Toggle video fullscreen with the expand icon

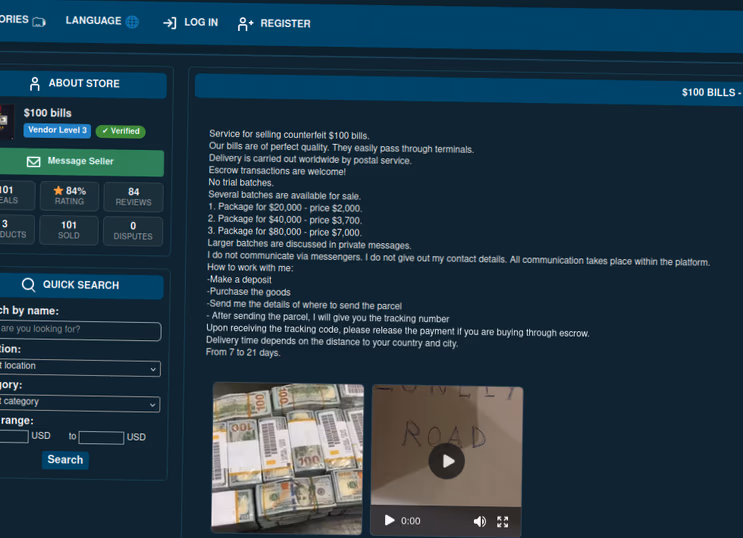point(503,522)
